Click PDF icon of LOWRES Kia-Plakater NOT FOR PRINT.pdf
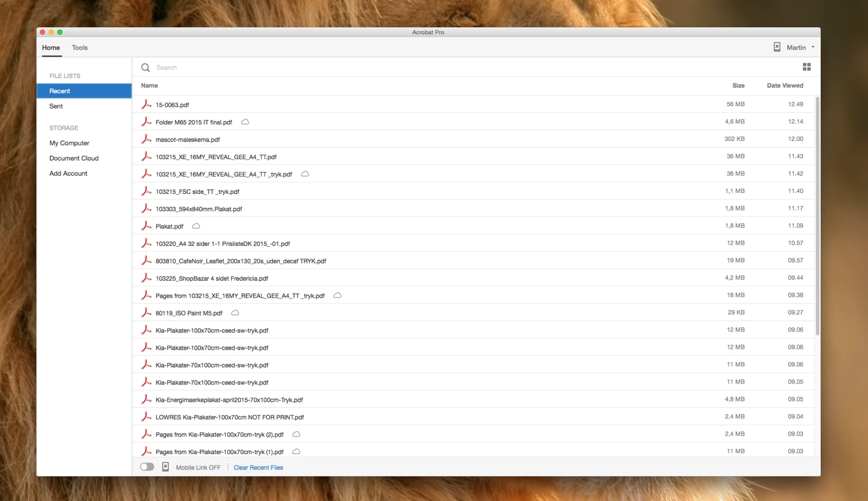 click(146, 417)
